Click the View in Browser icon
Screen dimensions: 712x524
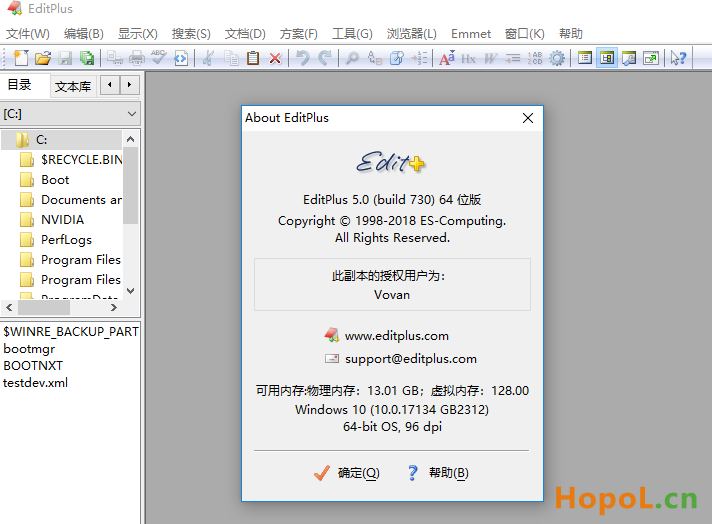coord(181,58)
